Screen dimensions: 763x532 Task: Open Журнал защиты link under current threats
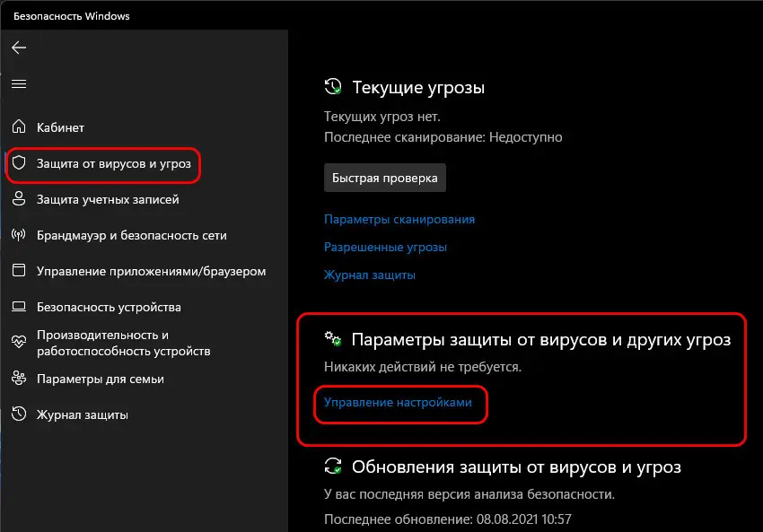370,275
